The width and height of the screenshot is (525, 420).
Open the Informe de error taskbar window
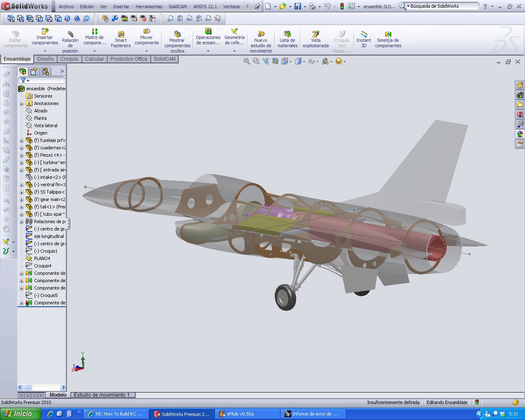313,414
